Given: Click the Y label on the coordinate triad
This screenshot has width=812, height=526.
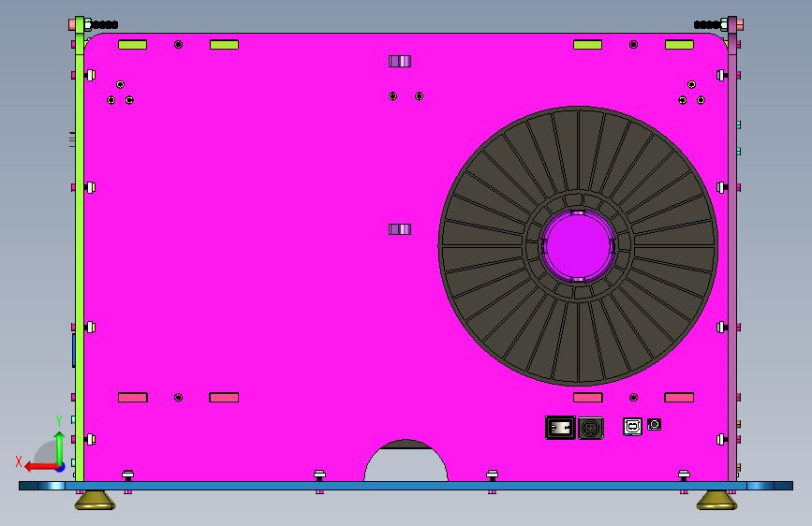Looking at the screenshot, I should (59, 420).
